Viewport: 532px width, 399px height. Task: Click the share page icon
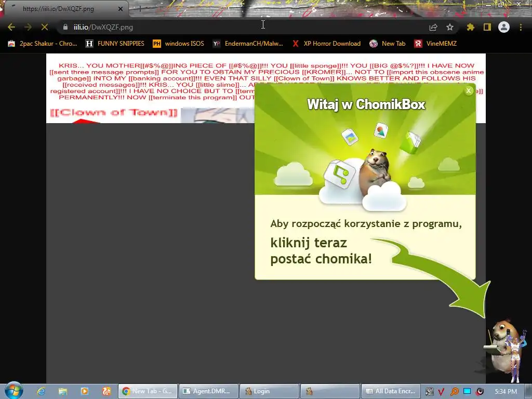pos(433,27)
